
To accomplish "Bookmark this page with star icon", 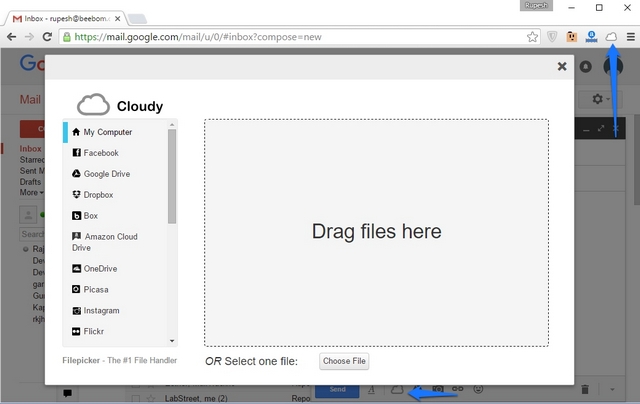I will click(532, 37).
